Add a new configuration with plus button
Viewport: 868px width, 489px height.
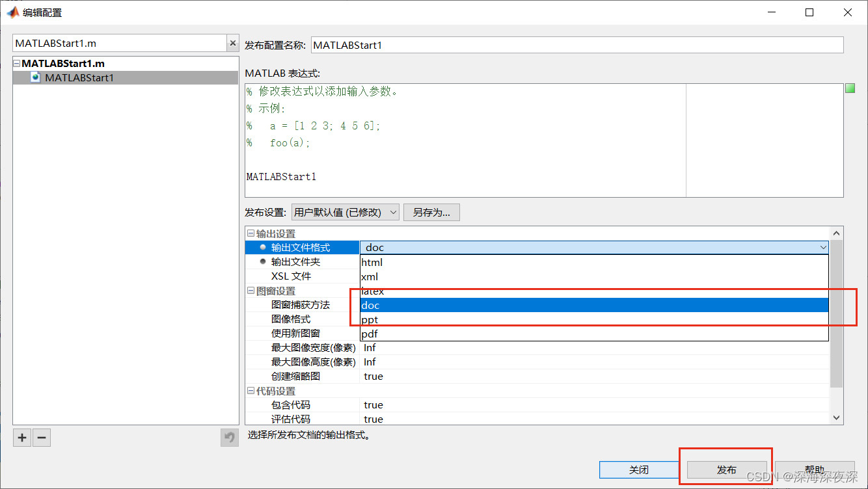click(x=22, y=438)
